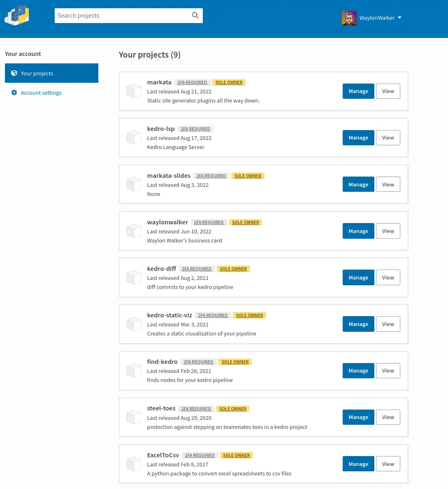View the waylonwalker project
This screenshot has width=448, height=489.
pyautogui.click(x=388, y=231)
